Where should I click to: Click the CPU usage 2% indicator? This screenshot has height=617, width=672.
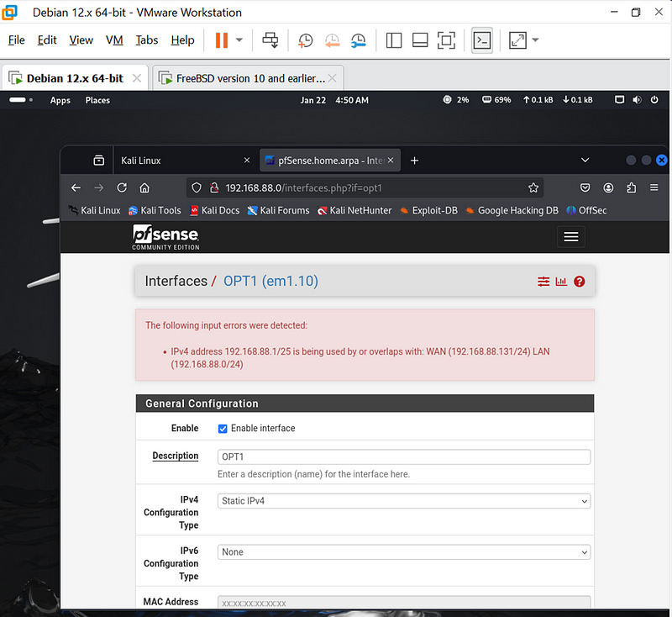(455, 100)
